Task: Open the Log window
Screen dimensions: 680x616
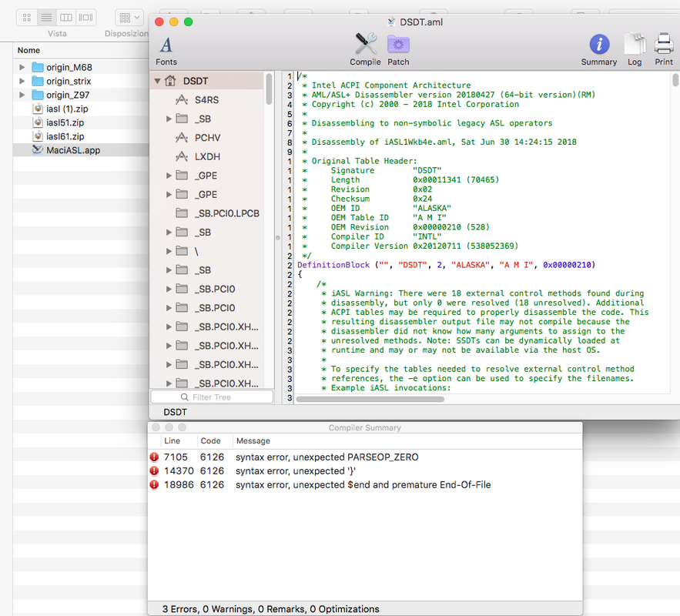Action: 635,49
